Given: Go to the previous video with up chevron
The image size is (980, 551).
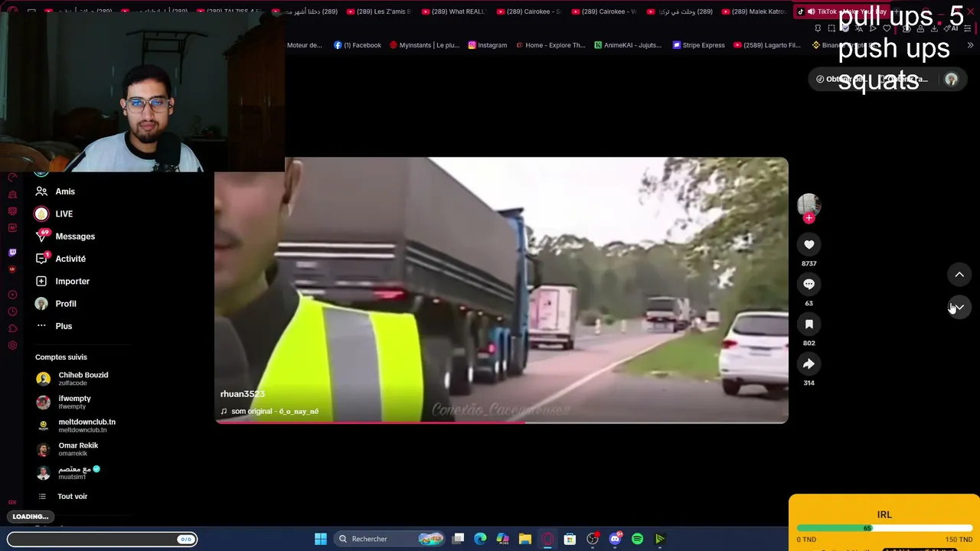Looking at the screenshot, I should 959,275.
